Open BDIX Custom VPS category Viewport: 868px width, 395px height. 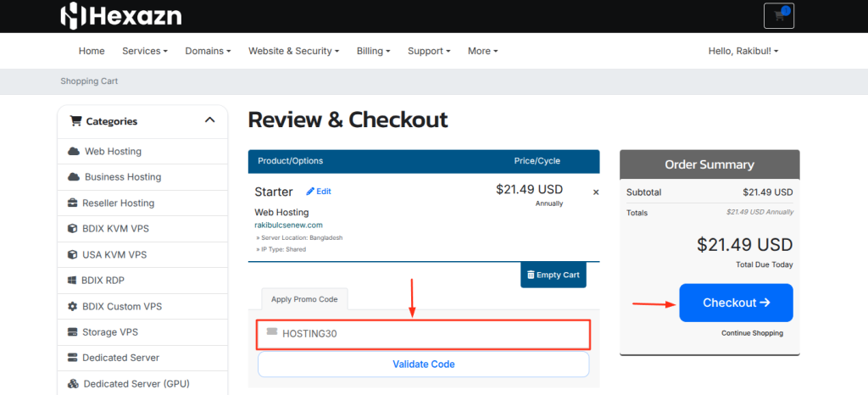pos(142,306)
